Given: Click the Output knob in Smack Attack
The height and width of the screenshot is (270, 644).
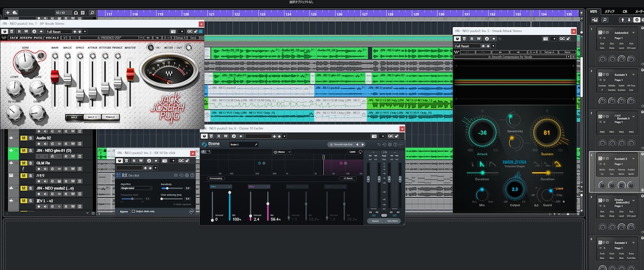Looking at the screenshot, I should point(515,189).
